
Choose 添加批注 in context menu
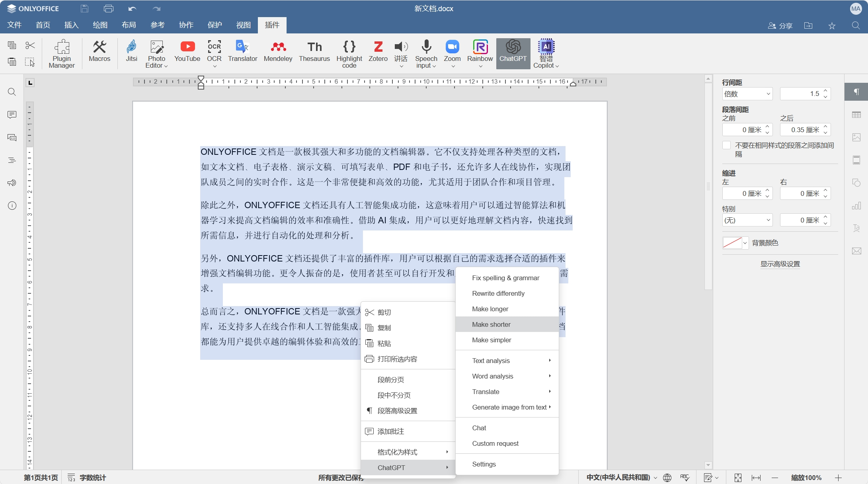pyautogui.click(x=408, y=431)
